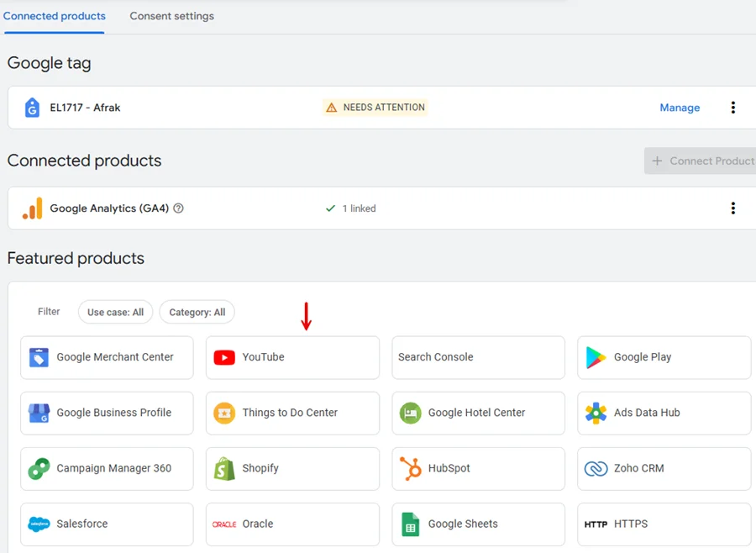Click the 1 linked status text

(x=359, y=208)
